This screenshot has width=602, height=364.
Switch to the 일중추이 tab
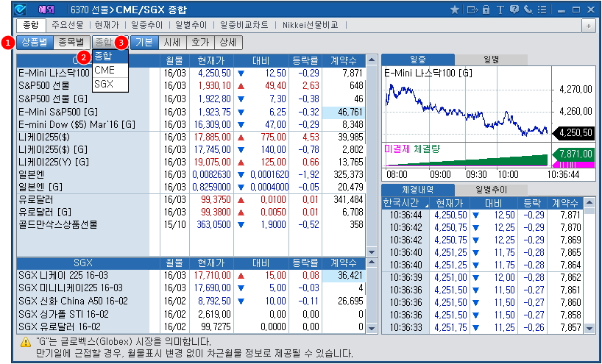pos(146,25)
